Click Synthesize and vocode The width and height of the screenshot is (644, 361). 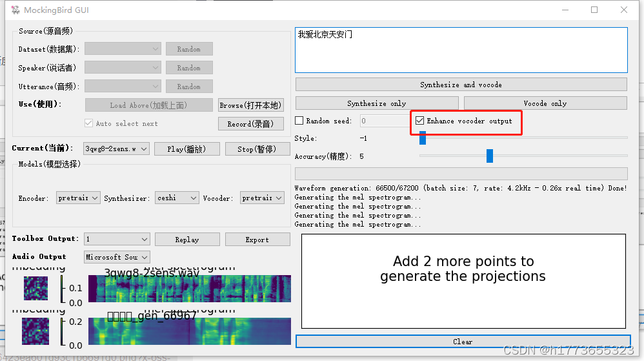(461, 85)
